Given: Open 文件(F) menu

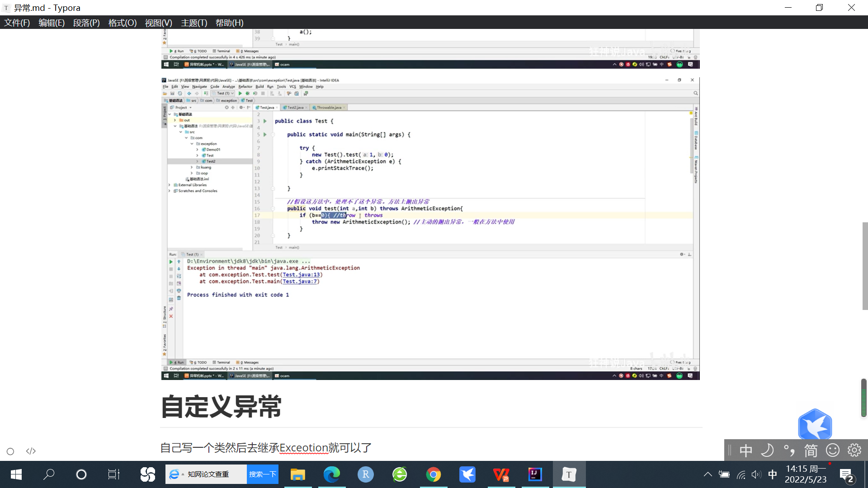Looking at the screenshot, I should click(x=17, y=23).
